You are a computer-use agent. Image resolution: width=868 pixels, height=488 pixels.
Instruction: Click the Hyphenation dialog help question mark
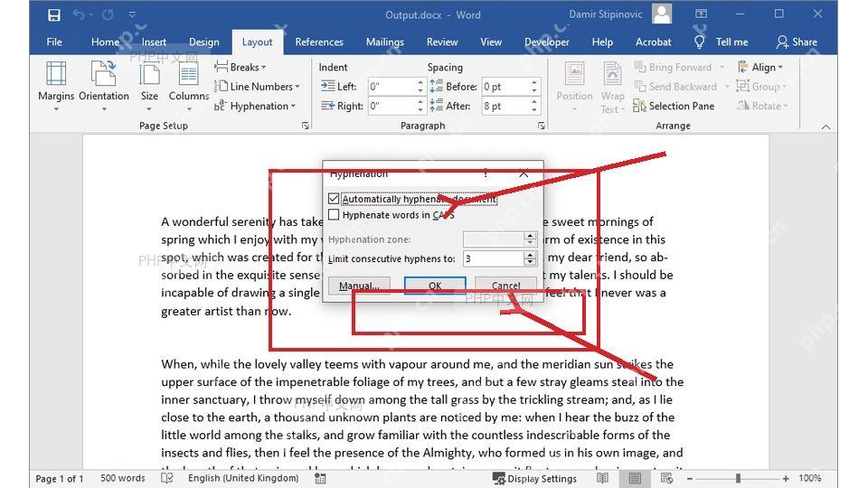tap(486, 174)
